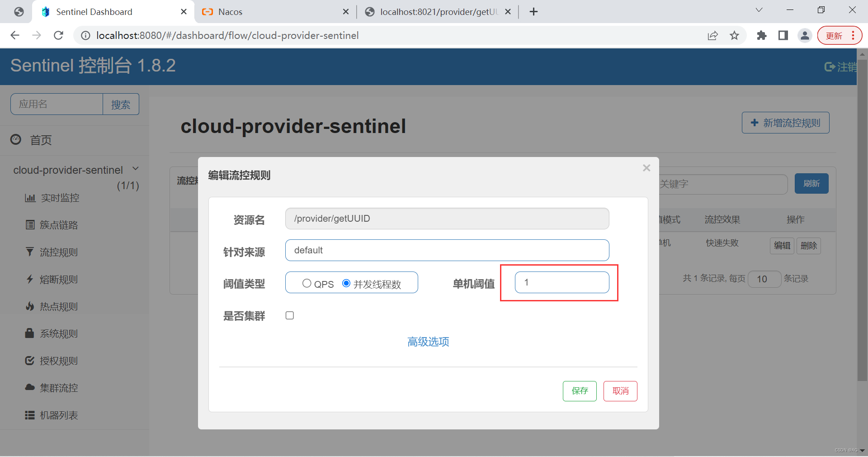Toggle the 是否集群 checkbox

pos(290,315)
